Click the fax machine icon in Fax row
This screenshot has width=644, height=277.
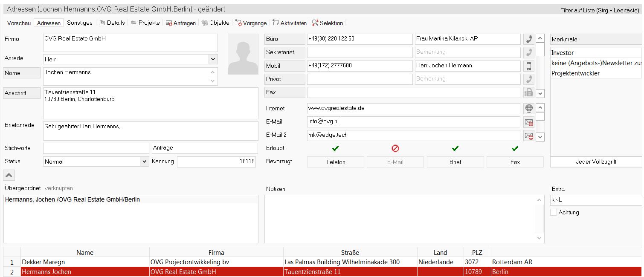click(529, 92)
